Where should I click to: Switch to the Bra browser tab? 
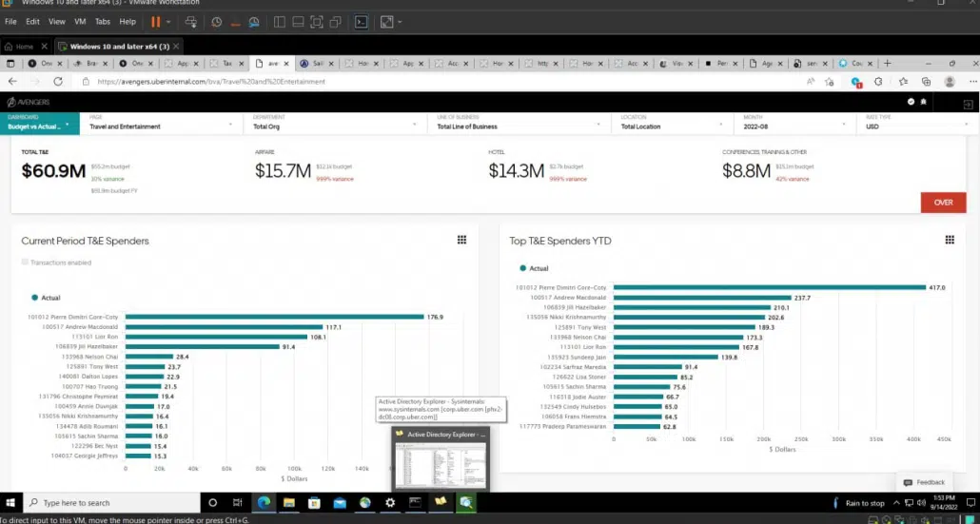(92, 63)
